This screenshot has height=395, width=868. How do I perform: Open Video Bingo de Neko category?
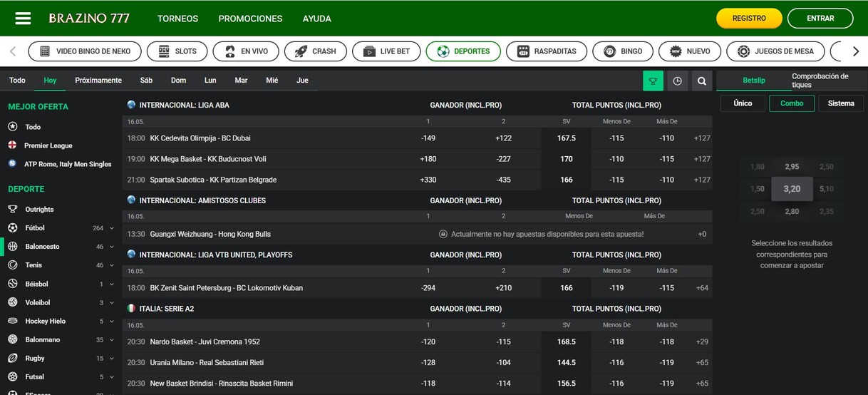[x=84, y=51]
